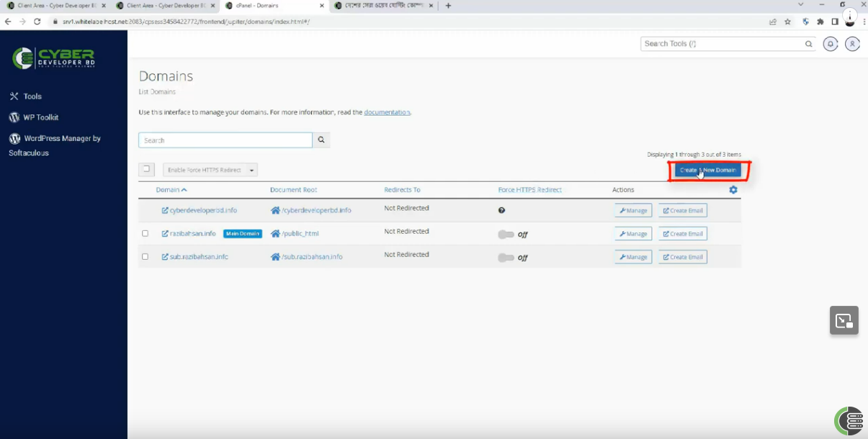Click the search magnifier button beside domain search
The width and height of the screenshot is (868, 439).
321,140
